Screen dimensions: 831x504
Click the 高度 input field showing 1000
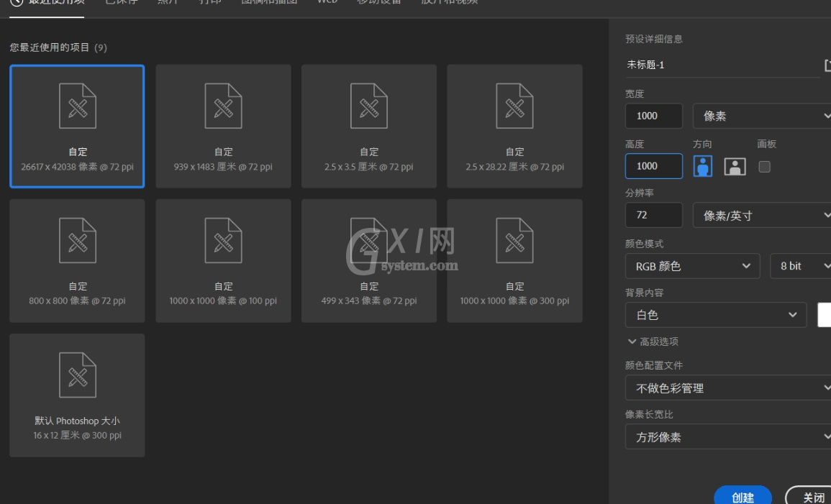click(654, 166)
